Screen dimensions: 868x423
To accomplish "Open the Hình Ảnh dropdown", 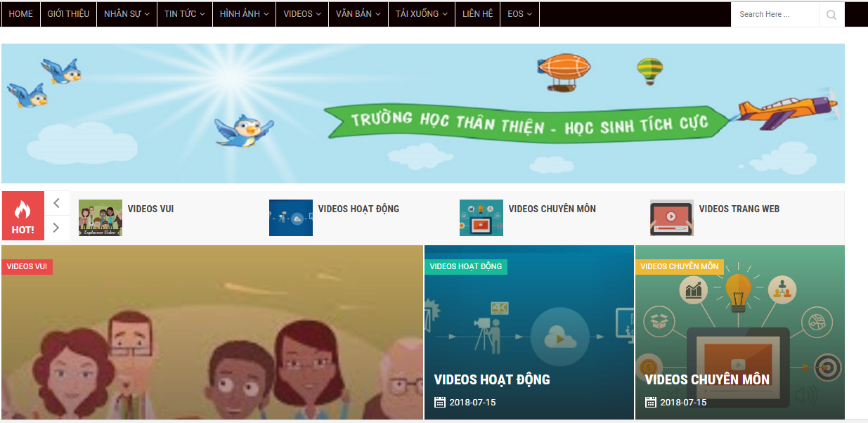I will 244,14.
